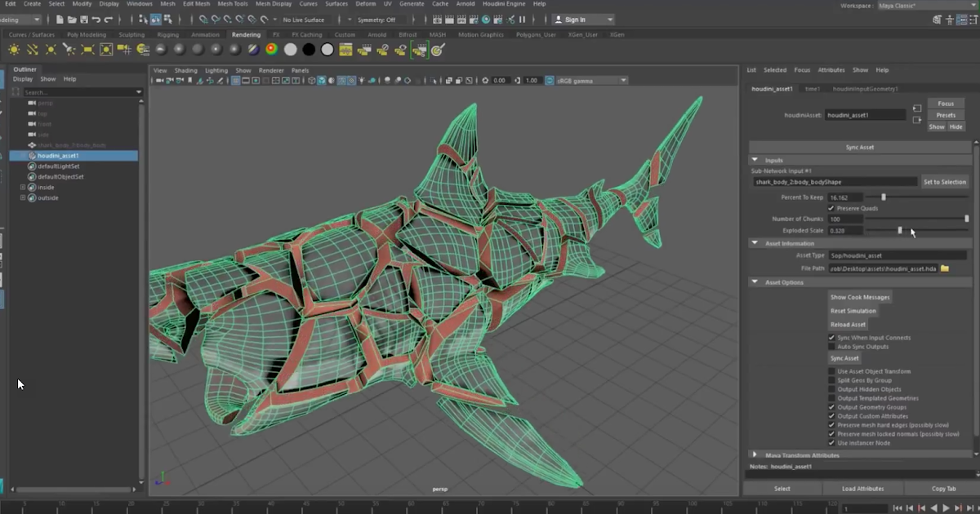
Task: Click the ramp shader shelf icon
Action: click(x=271, y=50)
